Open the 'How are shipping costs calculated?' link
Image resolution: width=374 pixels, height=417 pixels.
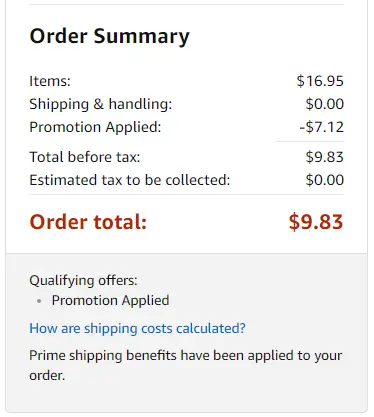[x=137, y=329]
